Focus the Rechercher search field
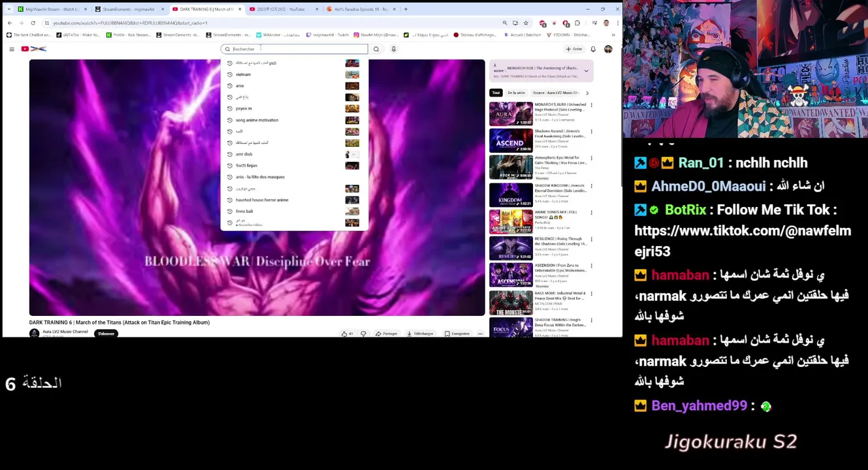This screenshot has height=470, width=868. [x=294, y=49]
